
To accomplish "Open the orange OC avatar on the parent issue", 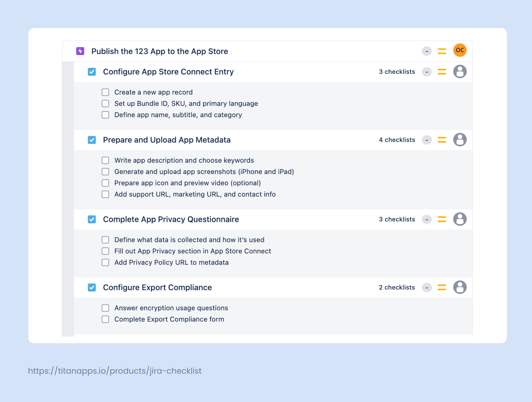I will click(x=460, y=50).
